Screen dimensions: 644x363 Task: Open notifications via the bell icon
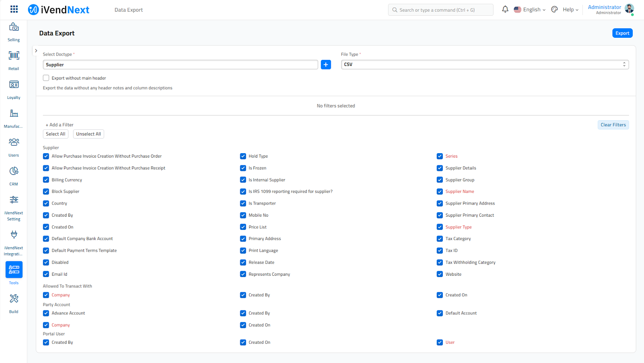point(505,9)
